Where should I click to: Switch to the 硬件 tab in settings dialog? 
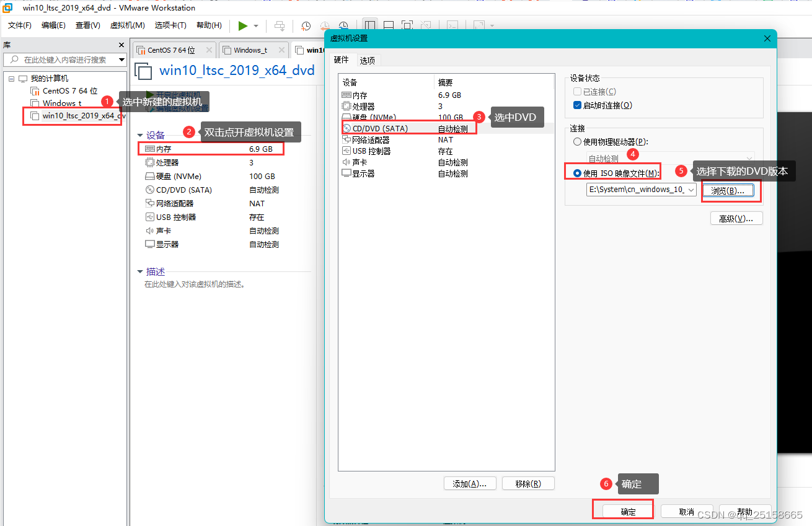(x=342, y=60)
